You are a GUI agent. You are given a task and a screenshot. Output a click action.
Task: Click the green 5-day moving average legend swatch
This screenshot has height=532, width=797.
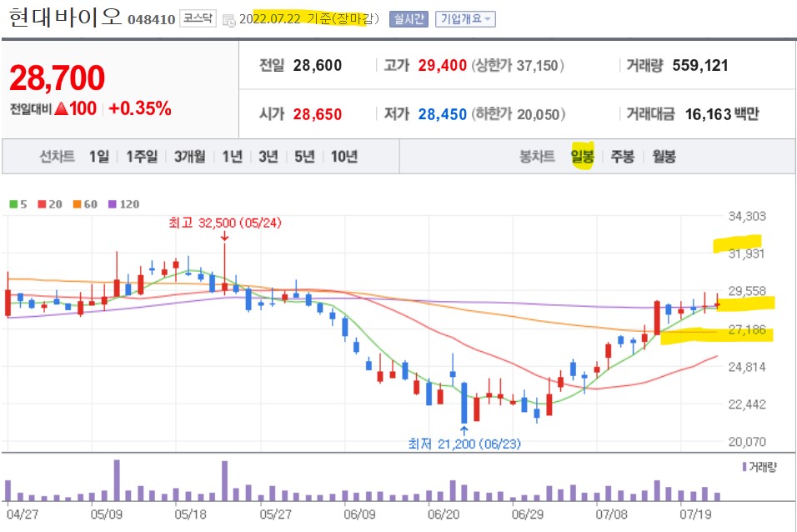[13, 204]
